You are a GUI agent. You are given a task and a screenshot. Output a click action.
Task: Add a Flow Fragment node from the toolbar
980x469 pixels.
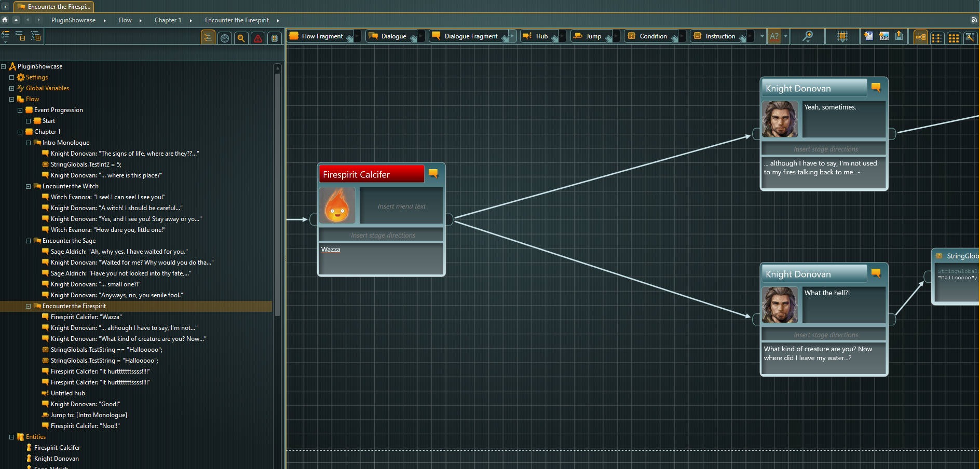point(320,36)
